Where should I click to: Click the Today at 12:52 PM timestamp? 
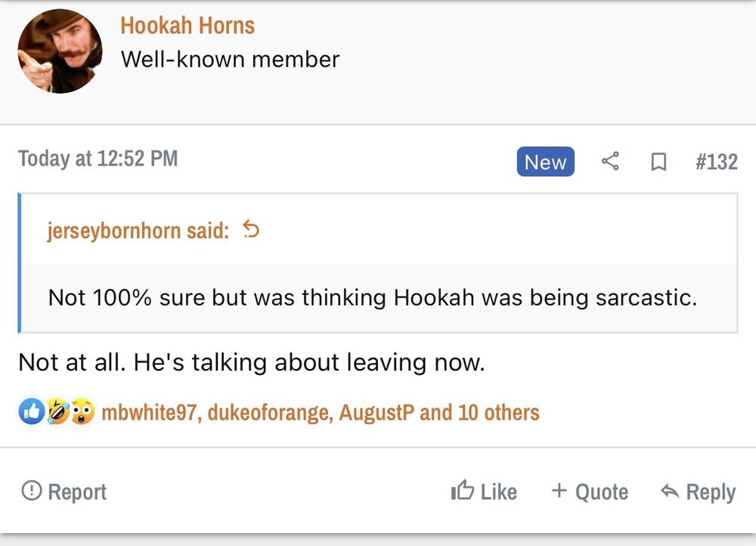(x=98, y=159)
